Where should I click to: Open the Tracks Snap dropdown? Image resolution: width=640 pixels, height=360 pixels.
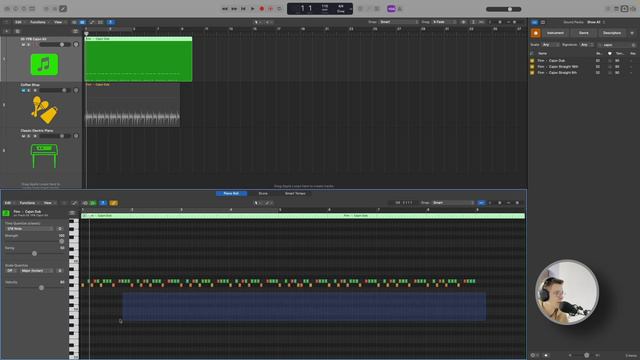(x=399, y=22)
